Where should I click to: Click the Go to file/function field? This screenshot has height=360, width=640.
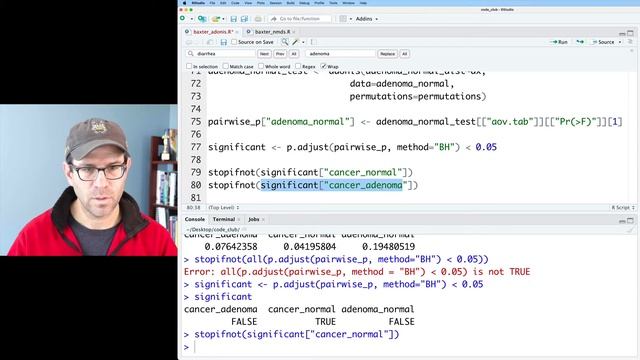[x=300, y=19]
